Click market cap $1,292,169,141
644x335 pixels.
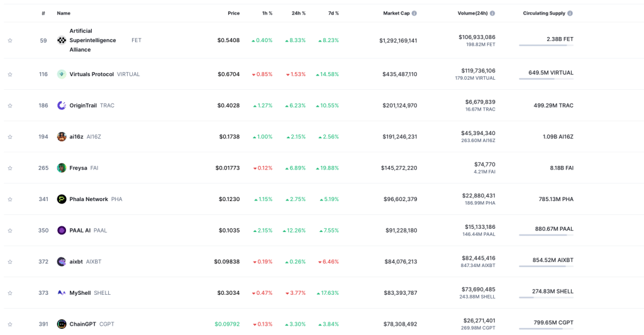click(398, 41)
